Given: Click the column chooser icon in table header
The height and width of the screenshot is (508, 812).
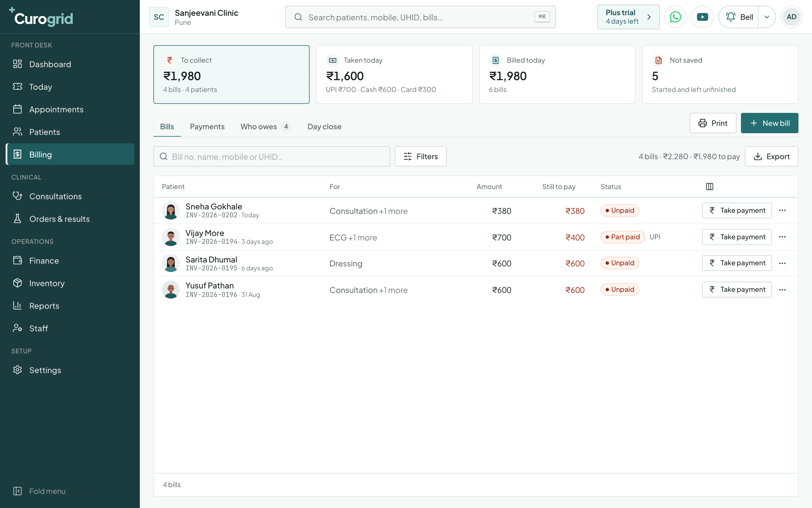Looking at the screenshot, I should [x=709, y=187].
